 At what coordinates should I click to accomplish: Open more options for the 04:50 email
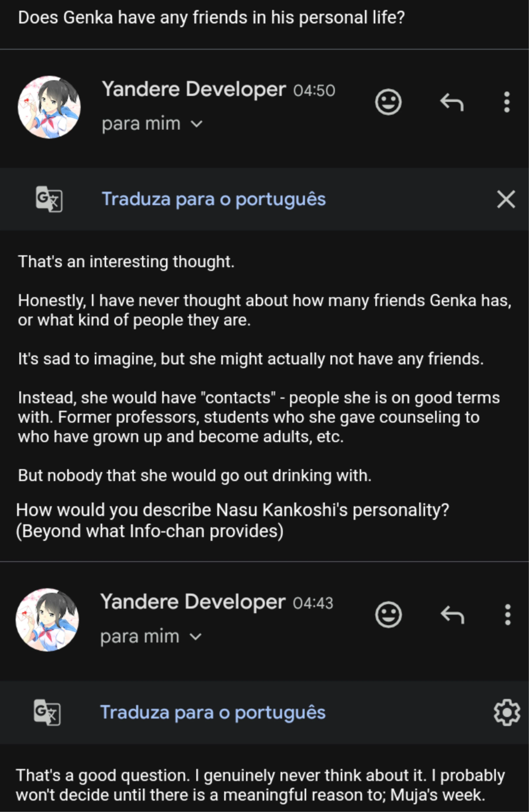pos(507,102)
